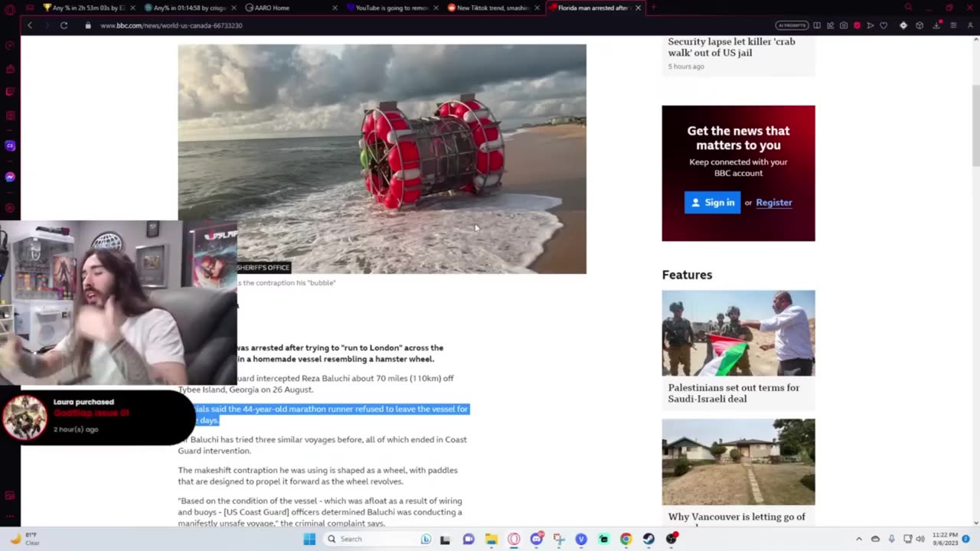Switch to the 'AARO Home' tab

289,8
